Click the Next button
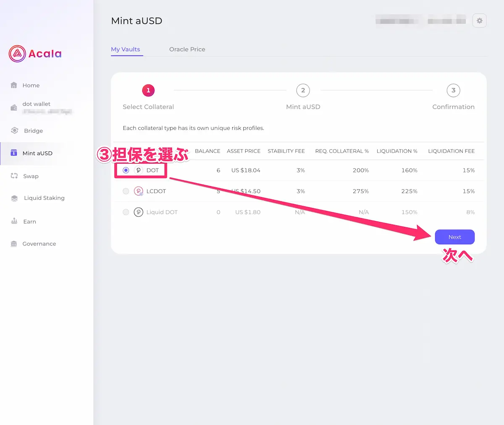 click(455, 237)
